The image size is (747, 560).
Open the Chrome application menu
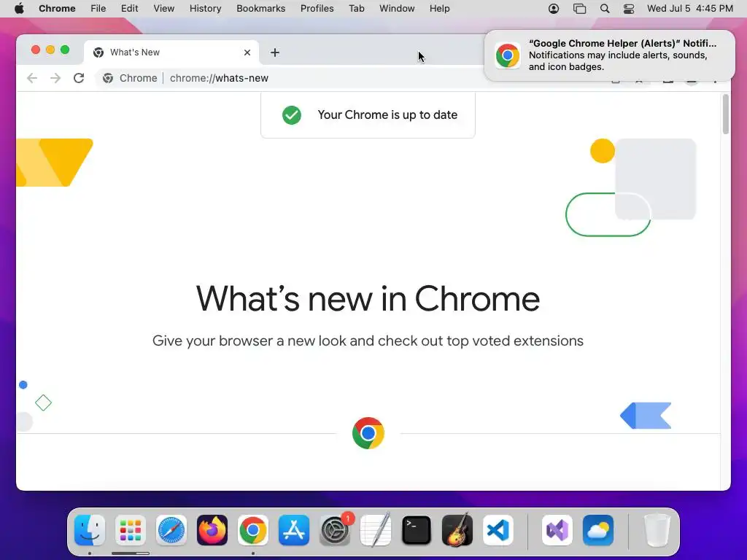[57, 9]
